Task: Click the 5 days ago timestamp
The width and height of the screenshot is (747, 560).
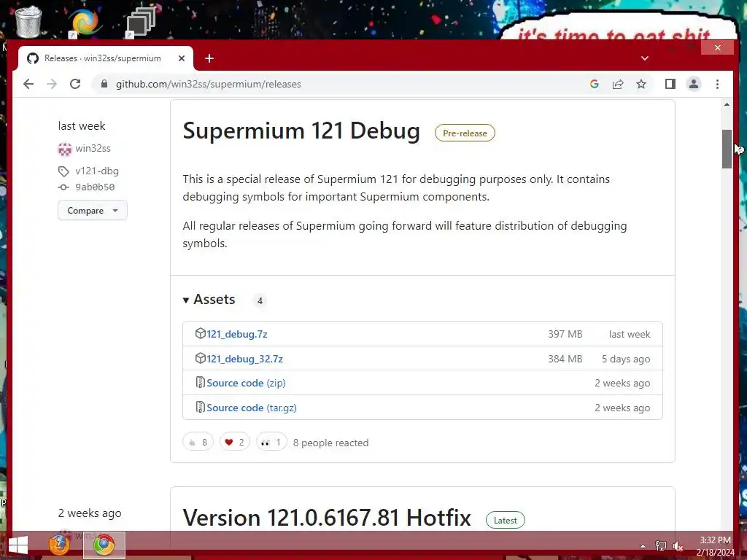Action: coord(625,359)
